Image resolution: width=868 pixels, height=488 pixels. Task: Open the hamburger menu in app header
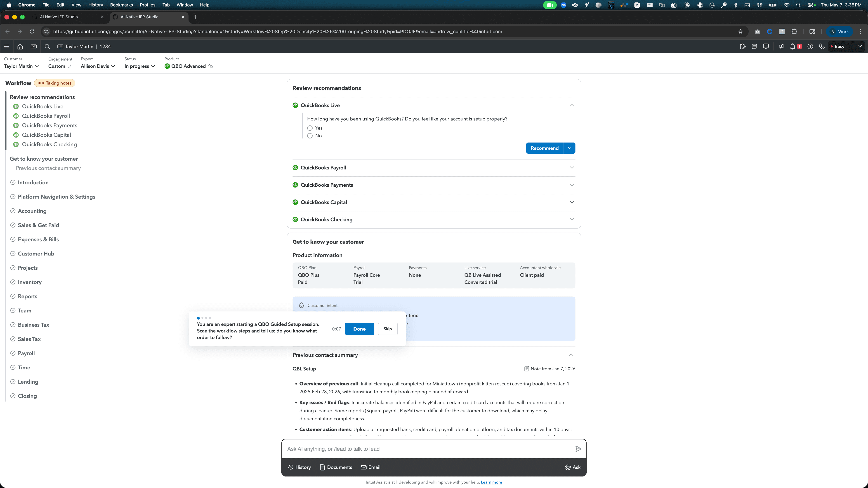click(x=6, y=47)
